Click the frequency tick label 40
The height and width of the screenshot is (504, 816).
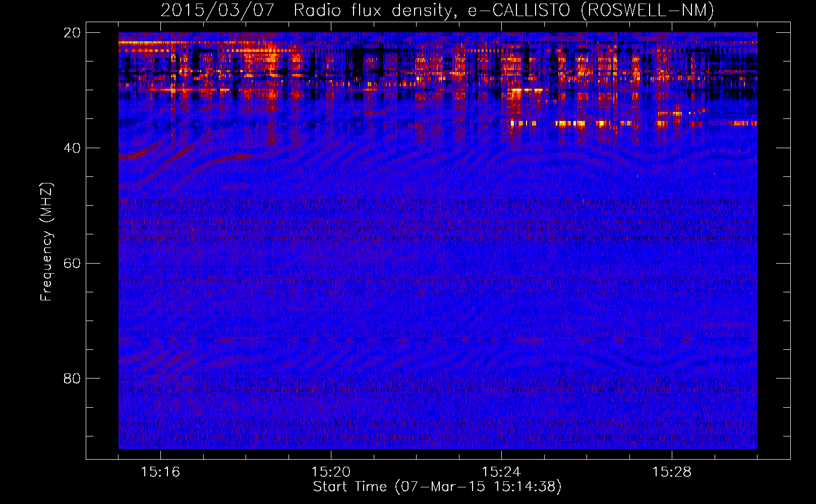click(72, 148)
